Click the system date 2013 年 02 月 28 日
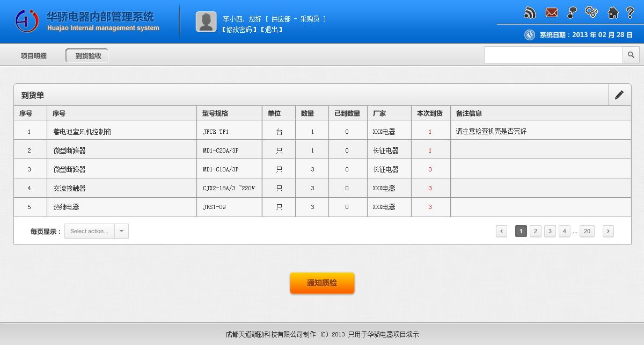Viewport: 644px width, 345px height. [x=602, y=34]
